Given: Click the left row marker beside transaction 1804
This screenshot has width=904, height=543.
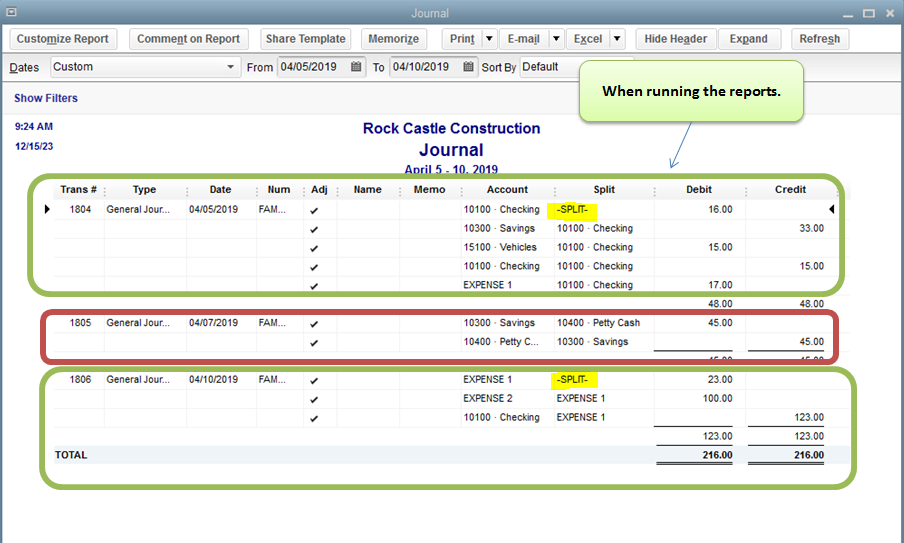Looking at the screenshot, I should [x=47, y=209].
